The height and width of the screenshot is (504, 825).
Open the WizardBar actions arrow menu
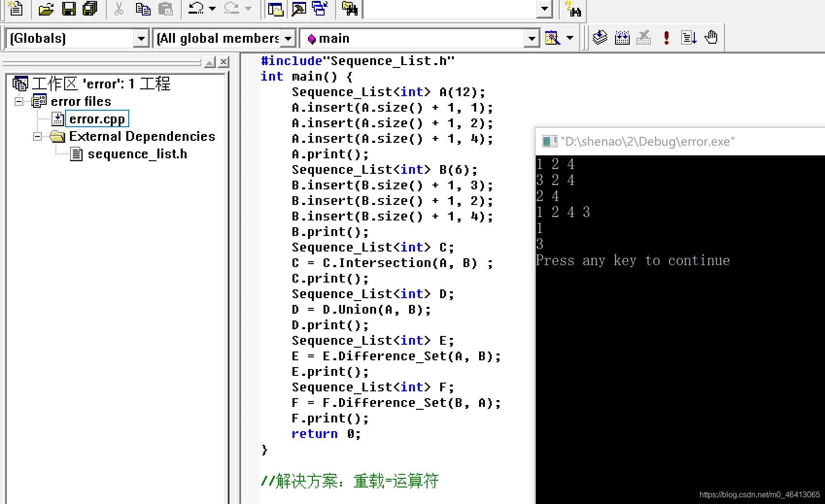click(570, 38)
